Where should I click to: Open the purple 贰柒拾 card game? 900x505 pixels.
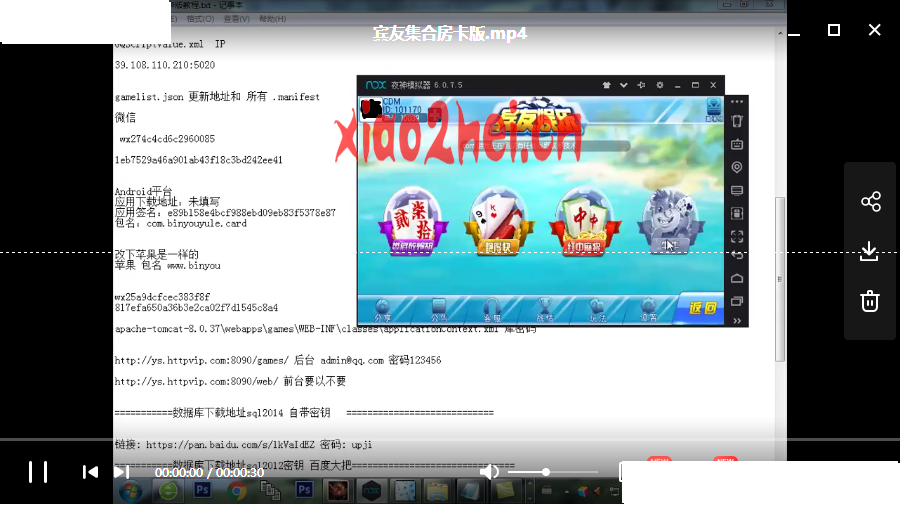(412, 221)
